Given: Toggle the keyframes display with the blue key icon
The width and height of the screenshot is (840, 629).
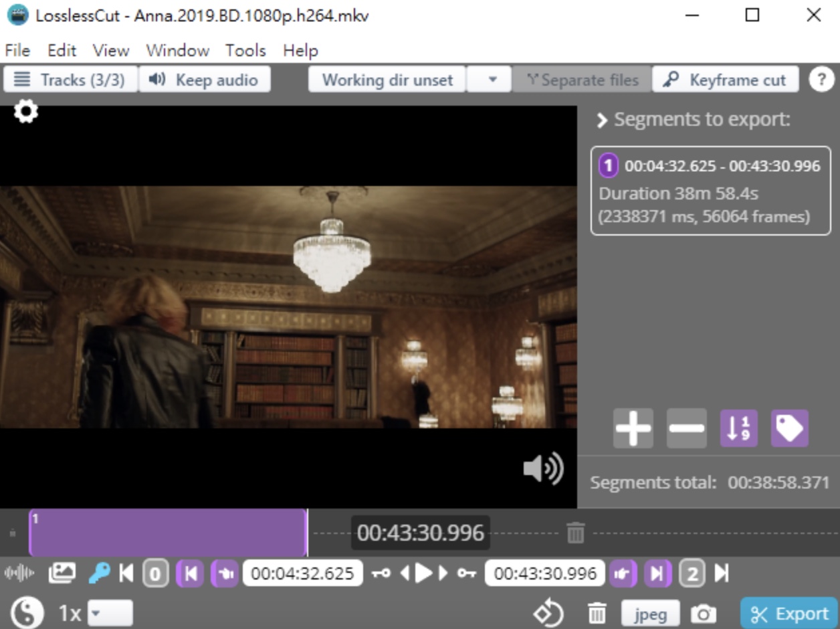Looking at the screenshot, I should pyautogui.click(x=99, y=573).
